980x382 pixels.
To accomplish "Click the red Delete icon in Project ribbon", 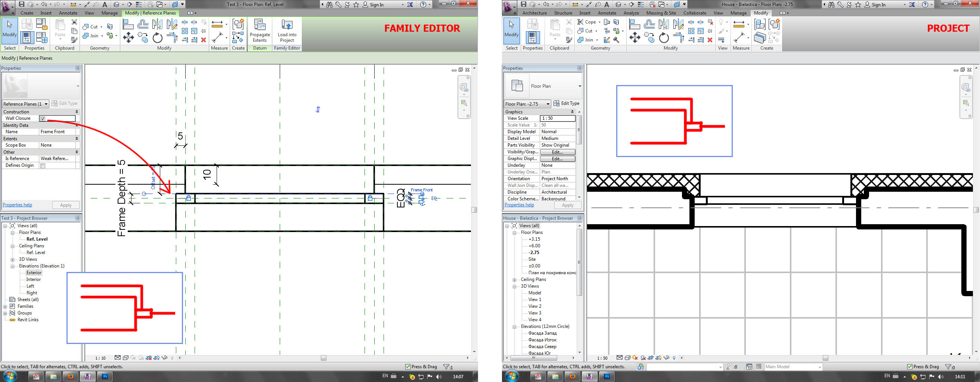I will [x=710, y=40].
